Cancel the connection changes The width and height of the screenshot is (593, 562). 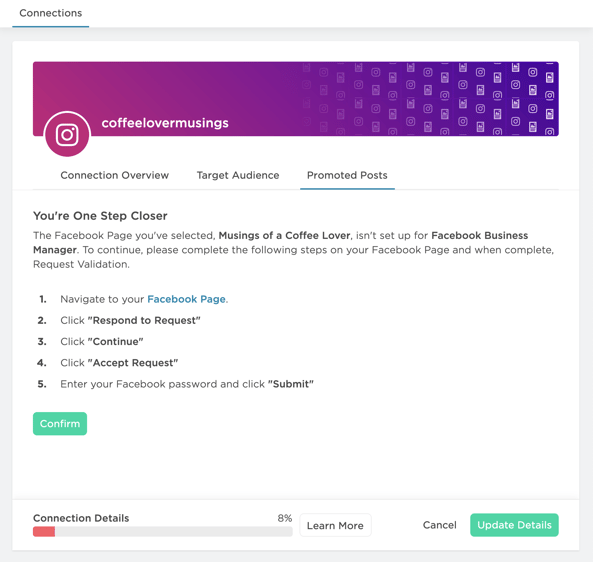pos(439,525)
